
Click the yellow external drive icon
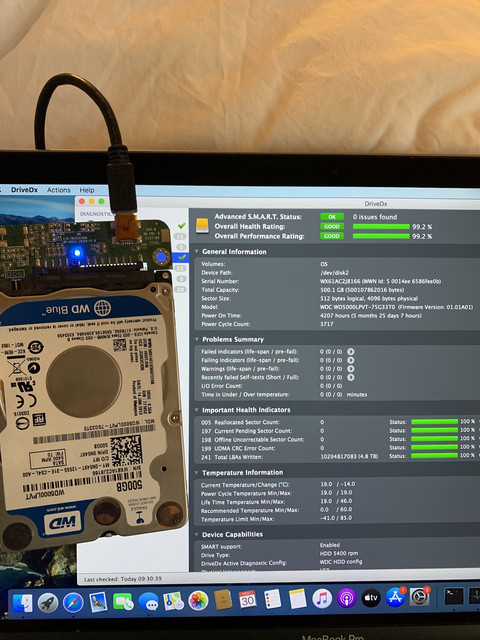202,225
